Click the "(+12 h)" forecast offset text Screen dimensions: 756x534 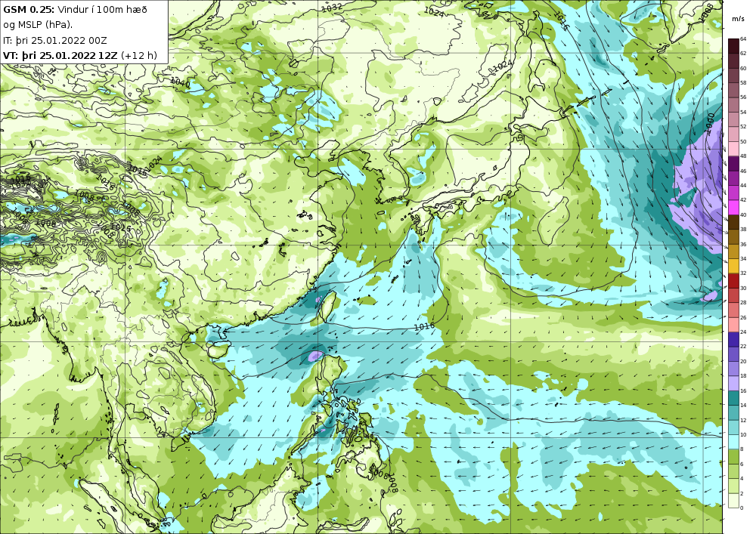[139, 55]
